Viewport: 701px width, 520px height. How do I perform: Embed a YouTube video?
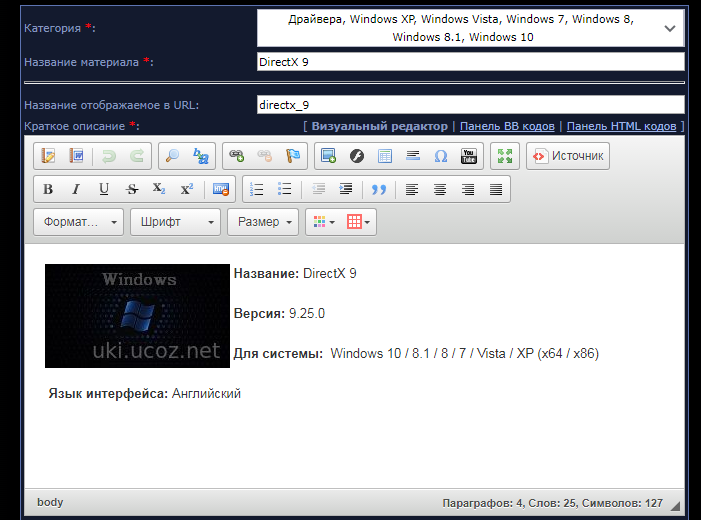click(x=469, y=156)
